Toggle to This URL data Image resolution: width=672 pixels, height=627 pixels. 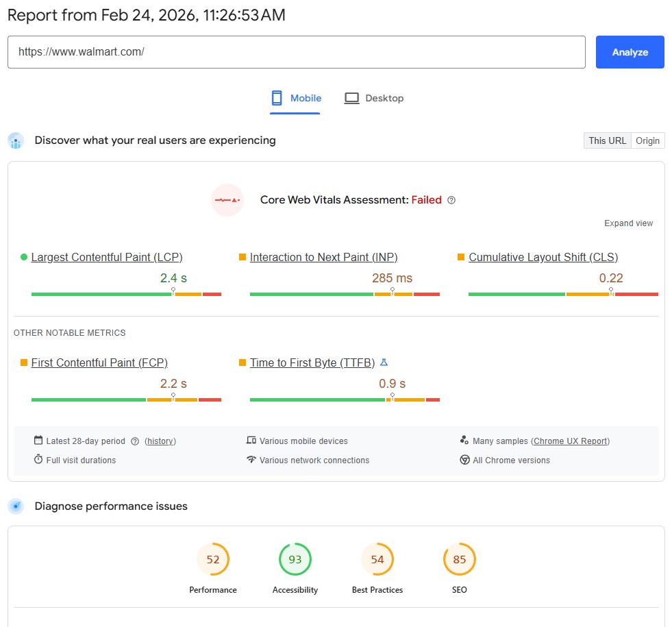coord(607,140)
